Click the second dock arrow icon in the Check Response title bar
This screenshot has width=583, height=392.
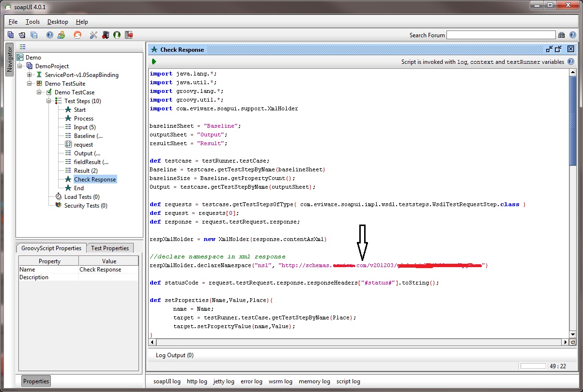point(558,49)
